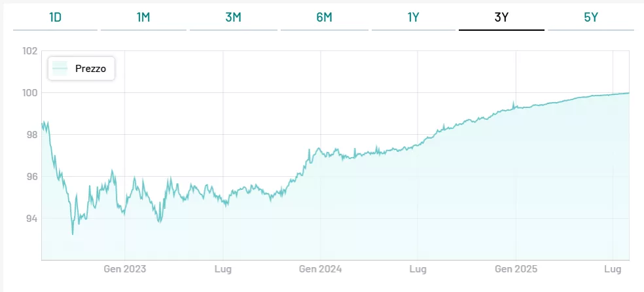Switch to the 1M range tab
Image resolution: width=644 pixels, height=292 pixels.
click(x=143, y=18)
